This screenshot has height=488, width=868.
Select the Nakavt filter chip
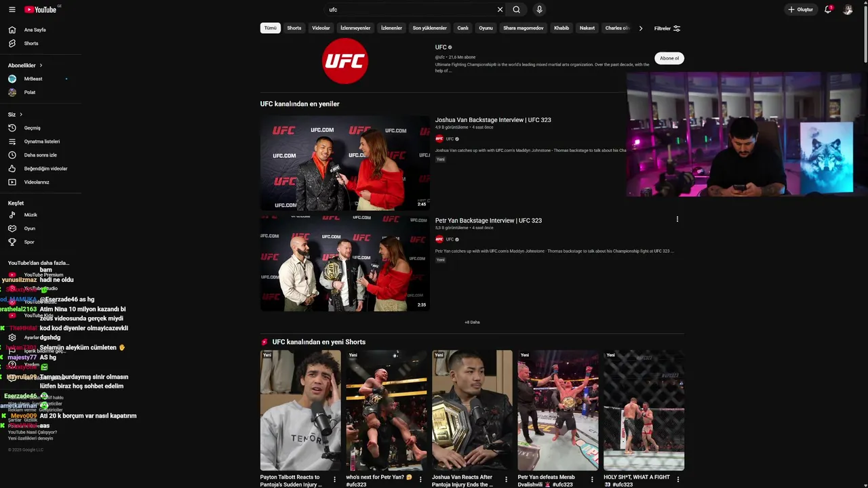pyautogui.click(x=587, y=28)
